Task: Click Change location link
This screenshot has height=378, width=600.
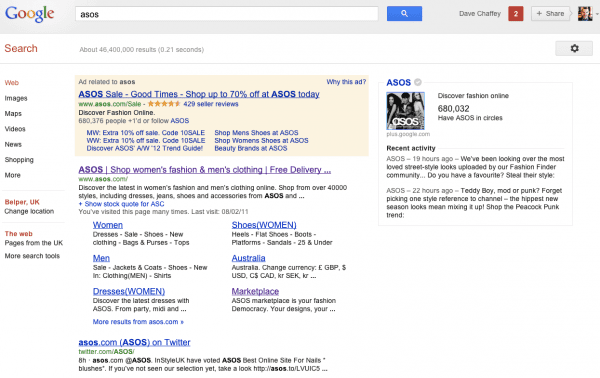Action: (29, 211)
